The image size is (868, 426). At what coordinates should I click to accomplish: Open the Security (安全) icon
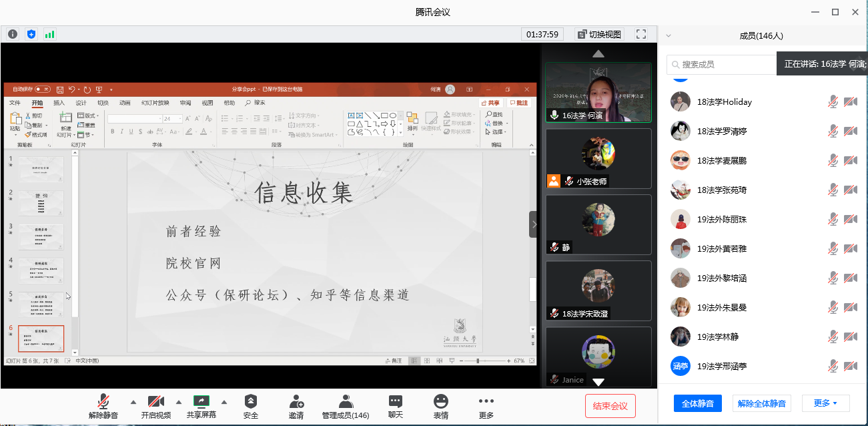(x=250, y=406)
